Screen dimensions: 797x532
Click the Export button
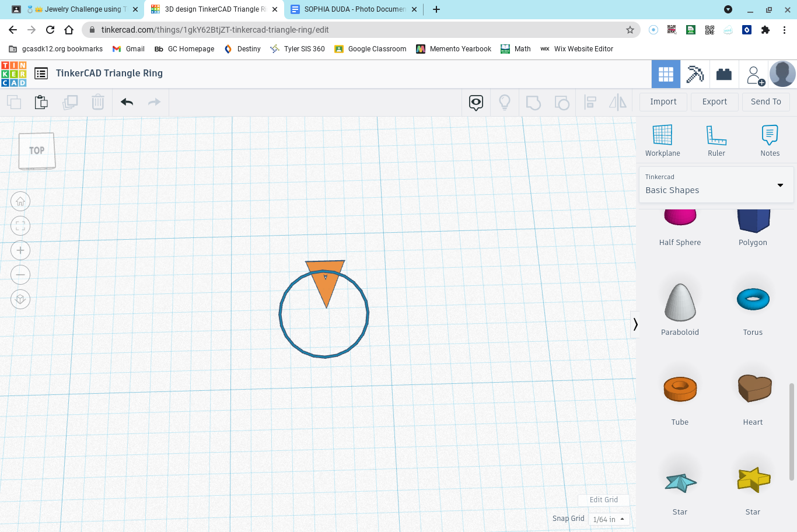(x=714, y=101)
